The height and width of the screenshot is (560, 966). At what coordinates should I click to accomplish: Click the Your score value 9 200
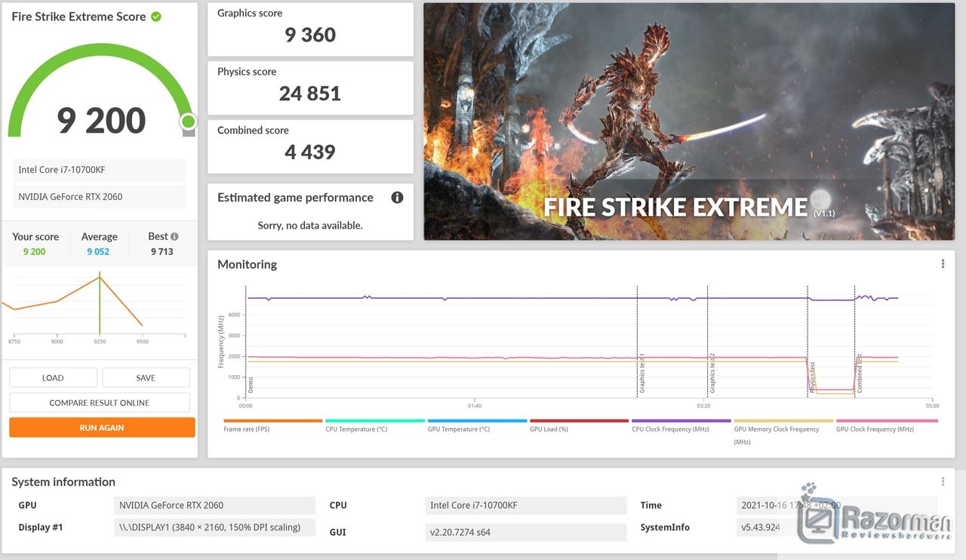34,251
